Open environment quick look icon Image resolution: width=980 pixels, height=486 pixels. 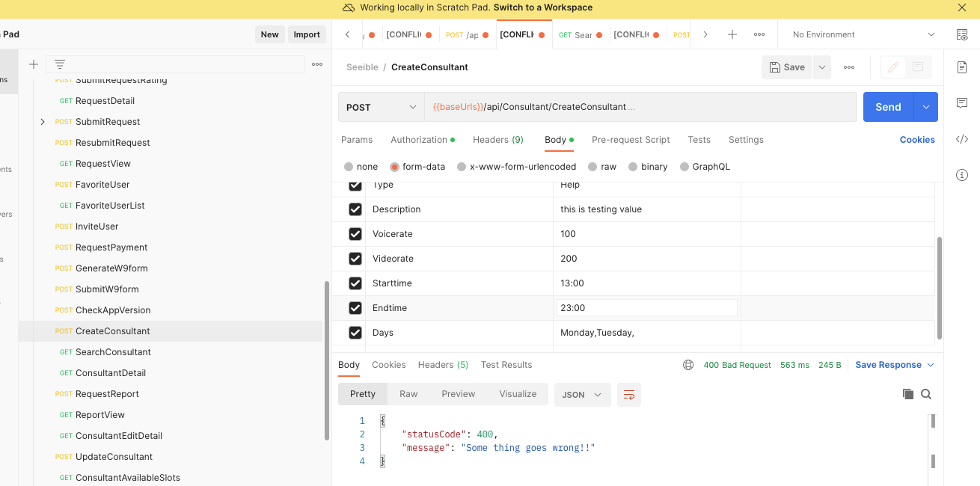click(962, 34)
